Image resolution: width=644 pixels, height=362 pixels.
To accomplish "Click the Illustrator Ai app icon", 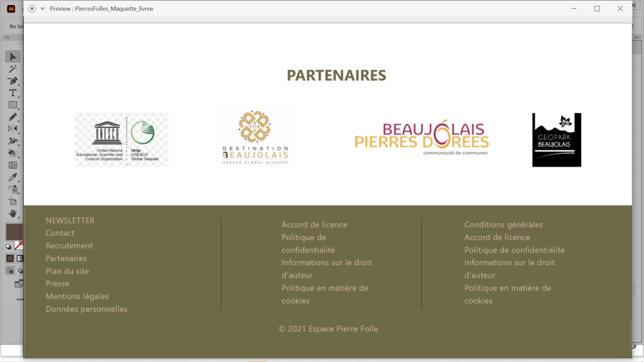I will 11,8.
